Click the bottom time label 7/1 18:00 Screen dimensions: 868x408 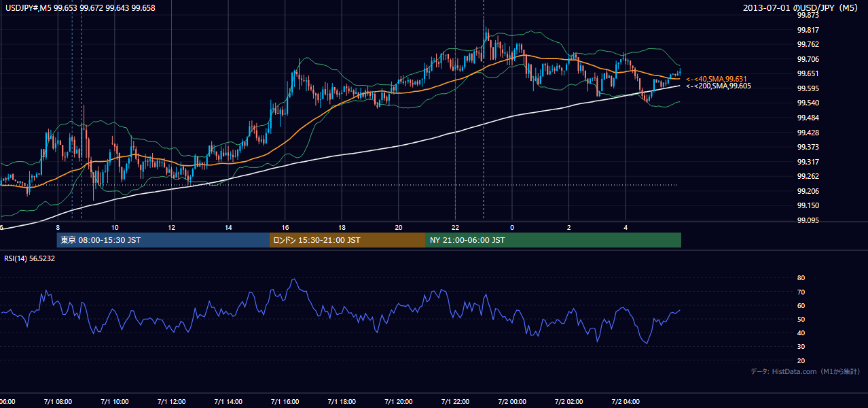(342, 402)
